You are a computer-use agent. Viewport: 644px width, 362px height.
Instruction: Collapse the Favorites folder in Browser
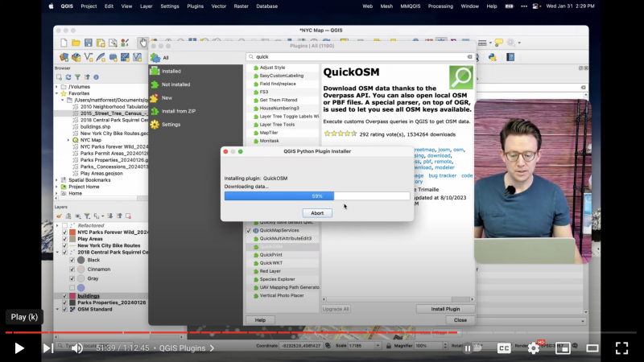(57, 93)
